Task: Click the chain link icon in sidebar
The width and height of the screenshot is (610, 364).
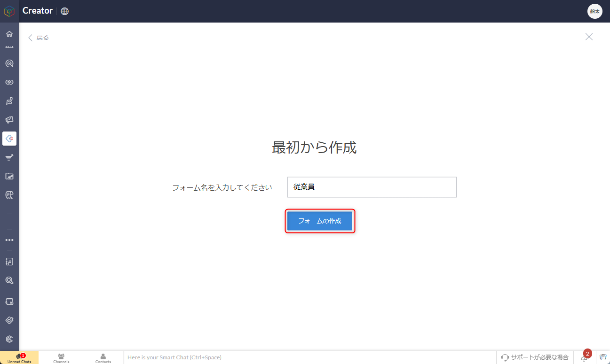Action: pos(9,82)
